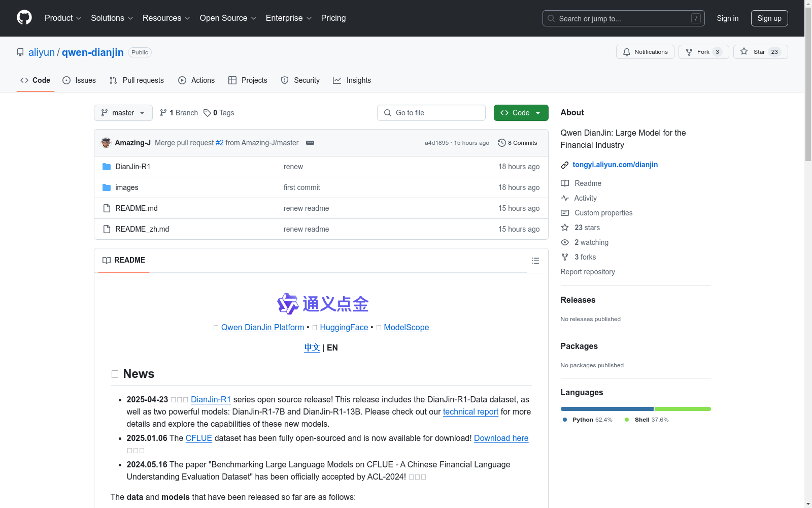
Task: Open the CFLUE dataset link
Action: coord(199,438)
